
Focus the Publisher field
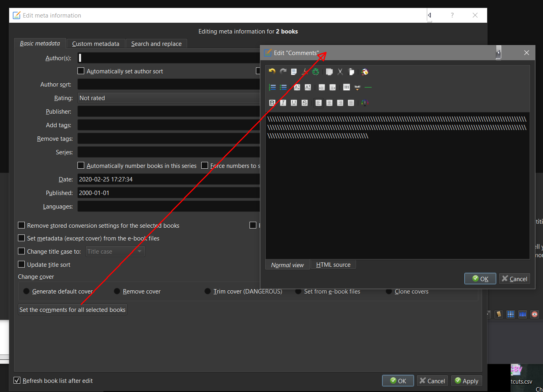click(x=169, y=112)
